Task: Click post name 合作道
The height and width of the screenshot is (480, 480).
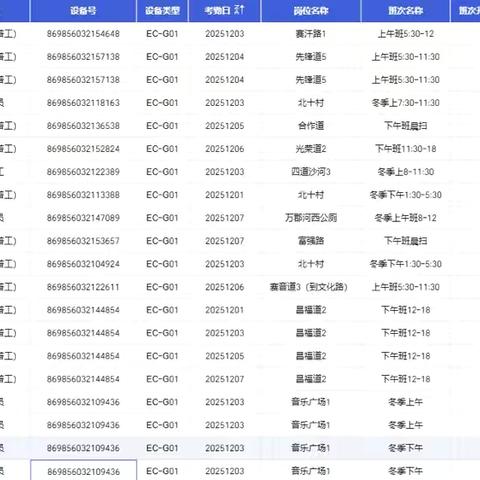Action: [x=311, y=126]
